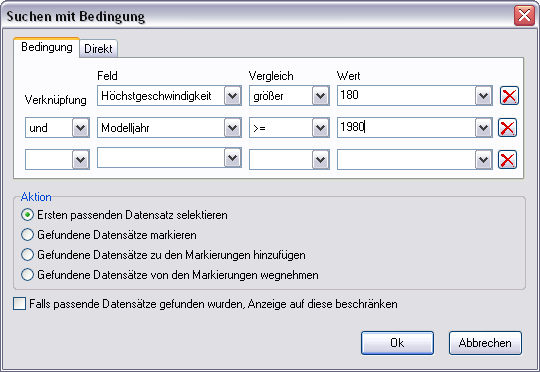Delete the Höchstgeschwindigkeit condition row
540x372 pixels.
509,95
